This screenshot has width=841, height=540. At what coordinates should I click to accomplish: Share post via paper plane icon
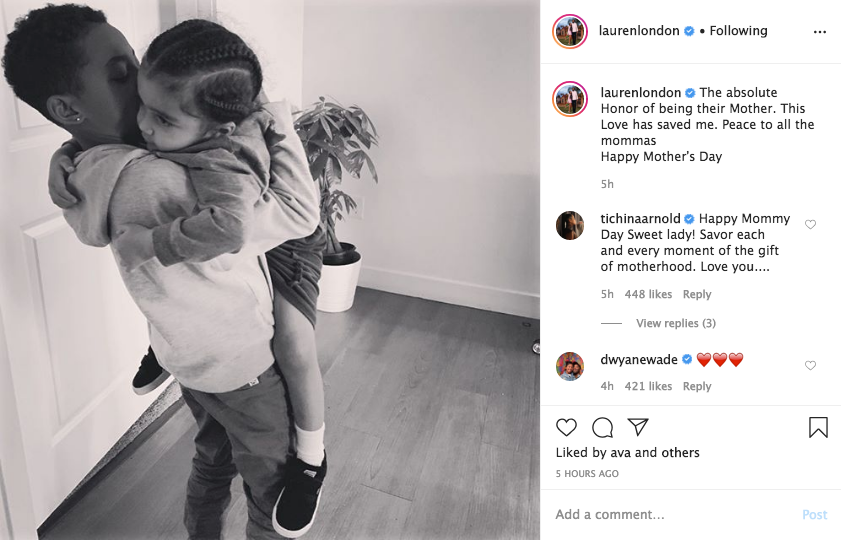(638, 427)
